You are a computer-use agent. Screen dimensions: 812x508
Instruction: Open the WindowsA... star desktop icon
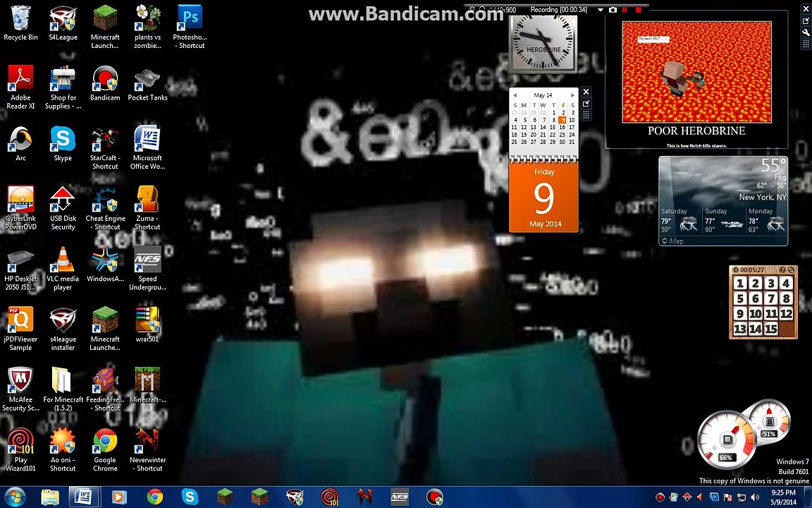point(105,265)
